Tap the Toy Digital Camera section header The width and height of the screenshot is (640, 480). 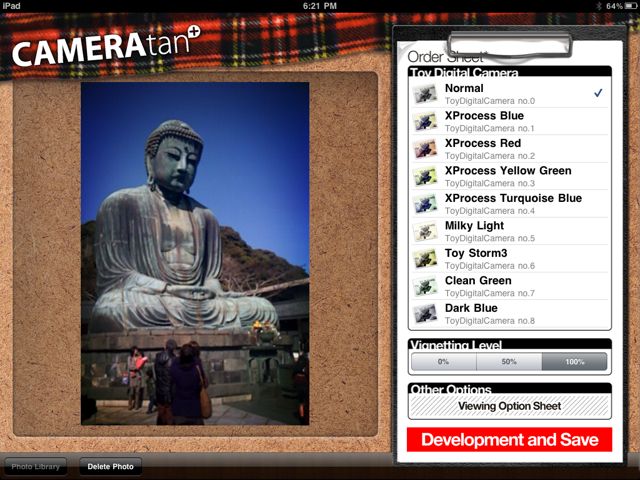[x=509, y=71]
